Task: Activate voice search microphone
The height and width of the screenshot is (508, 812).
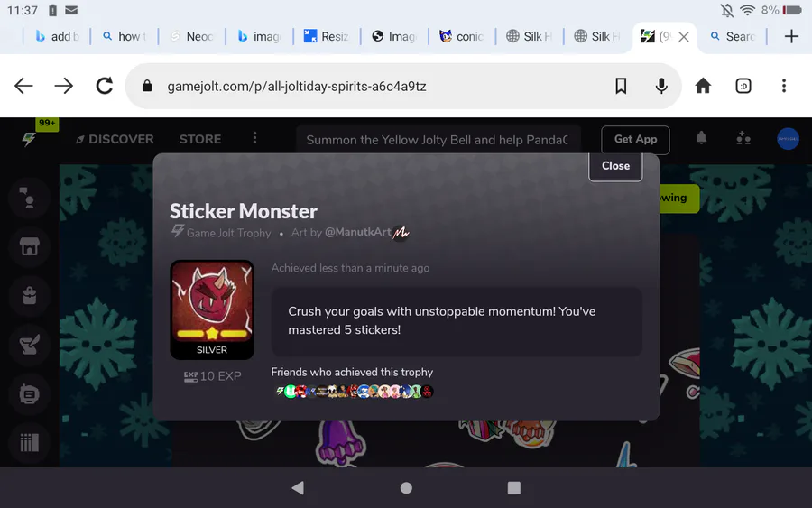Action: [661, 86]
